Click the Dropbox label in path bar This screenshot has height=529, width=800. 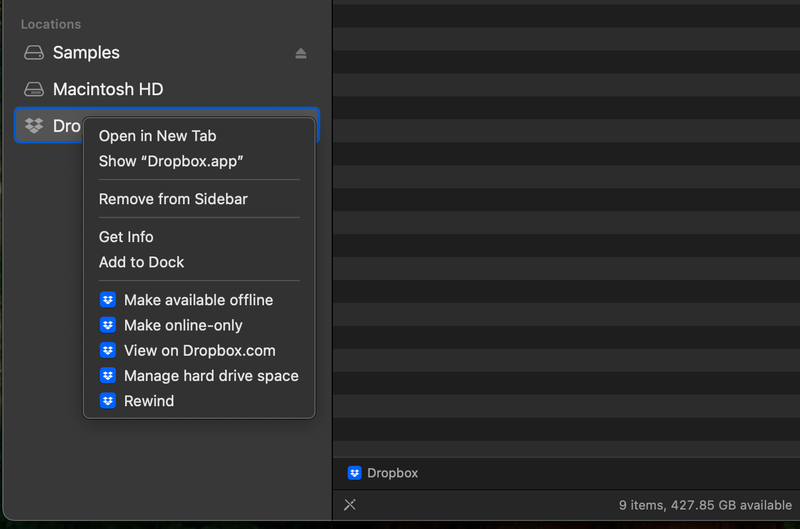click(393, 473)
